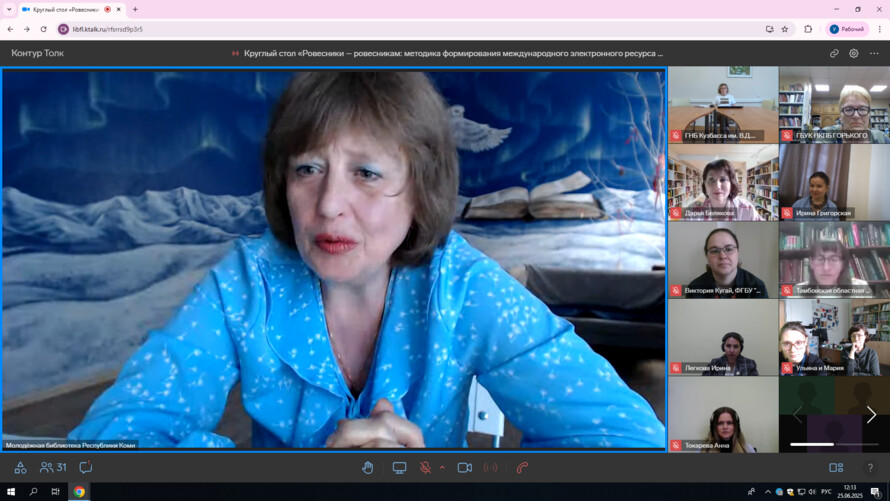Expand microphone options arrow

click(x=442, y=468)
